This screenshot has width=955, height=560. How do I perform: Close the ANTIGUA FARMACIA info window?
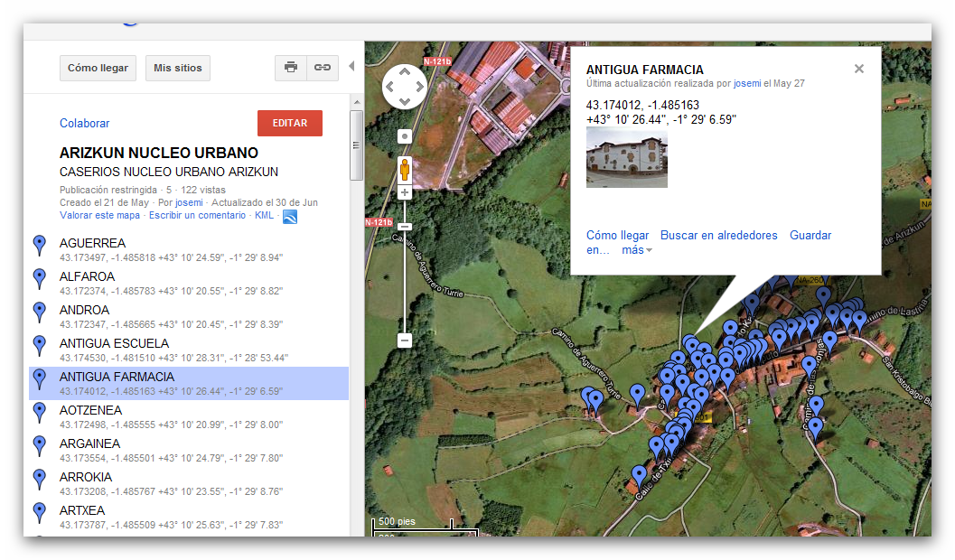858,69
